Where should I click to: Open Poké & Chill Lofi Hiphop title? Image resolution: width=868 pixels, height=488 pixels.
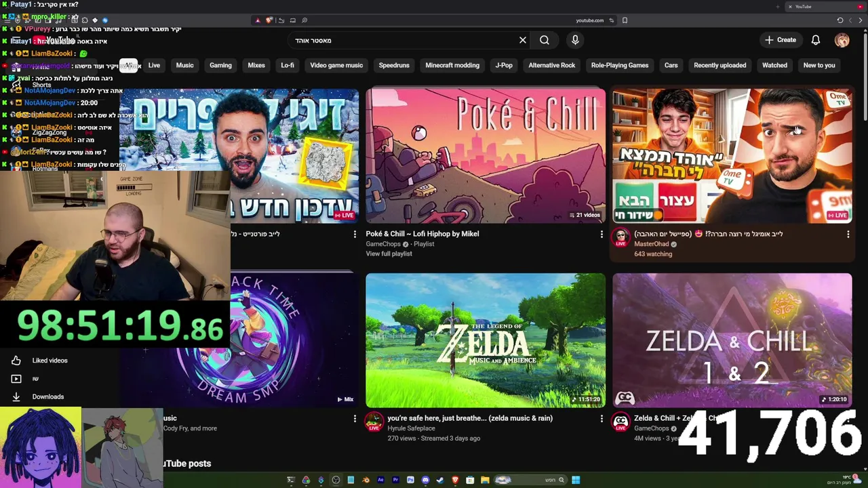tap(422, 234)
